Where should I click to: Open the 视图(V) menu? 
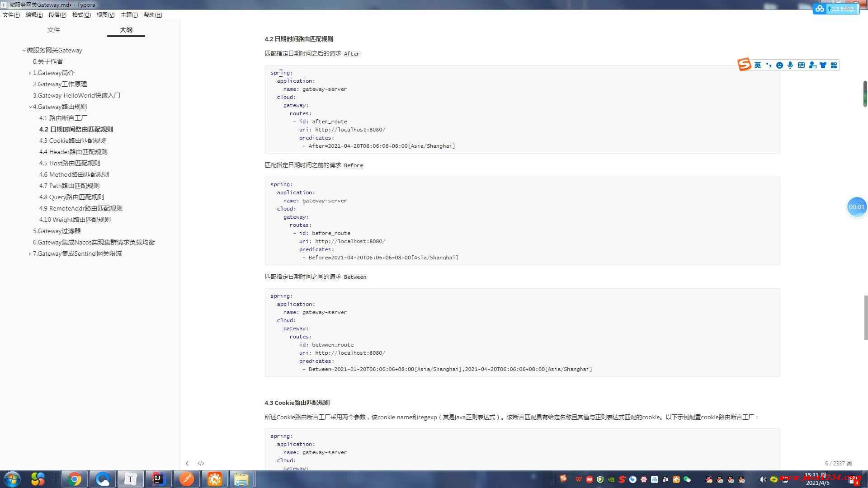pos(105,15)
